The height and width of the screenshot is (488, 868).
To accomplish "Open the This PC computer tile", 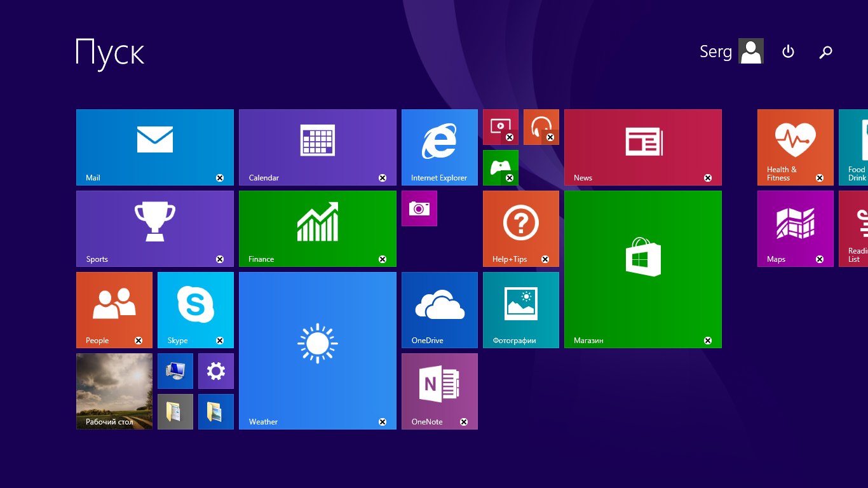I will (175, 371).
